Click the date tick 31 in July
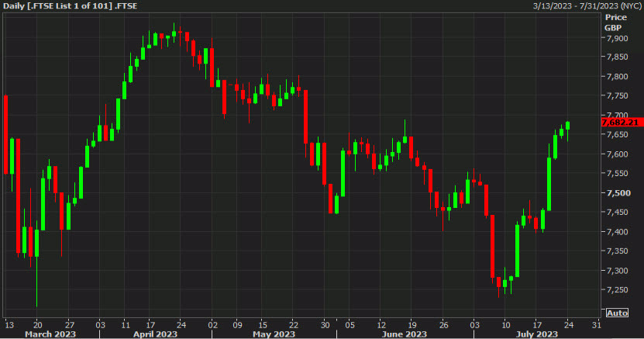Screen dimensions: 644x339 (x=597, y=325)
